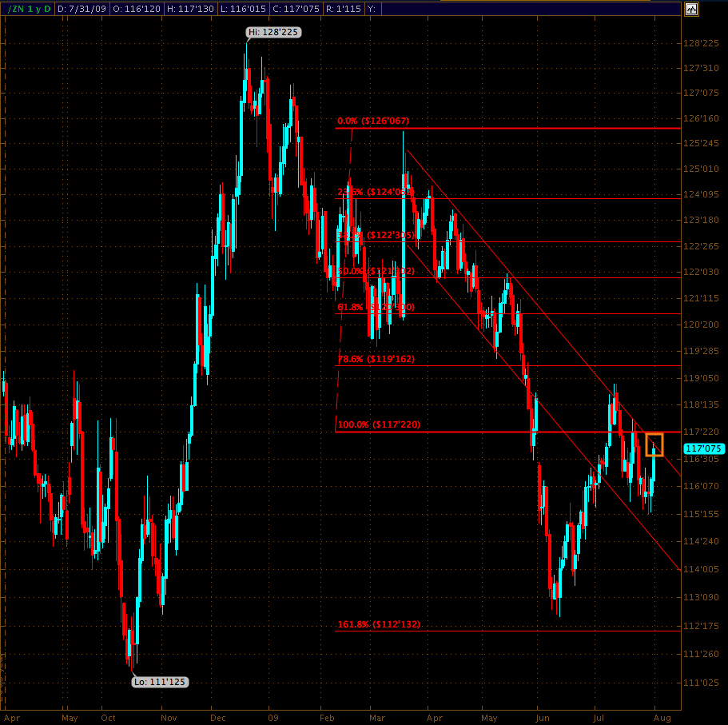
Task: Click the May label left of Oct
Action: point(70,718)
